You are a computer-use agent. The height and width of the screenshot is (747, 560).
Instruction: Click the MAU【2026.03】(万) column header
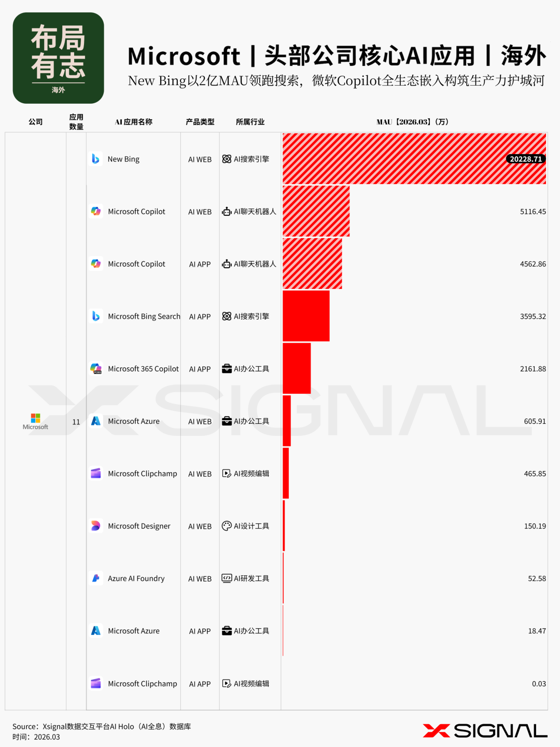(x=413, y=122)
